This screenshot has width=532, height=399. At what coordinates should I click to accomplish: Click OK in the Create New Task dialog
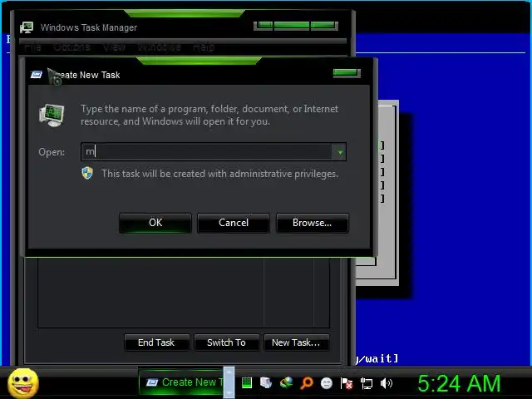click(155, 223)
